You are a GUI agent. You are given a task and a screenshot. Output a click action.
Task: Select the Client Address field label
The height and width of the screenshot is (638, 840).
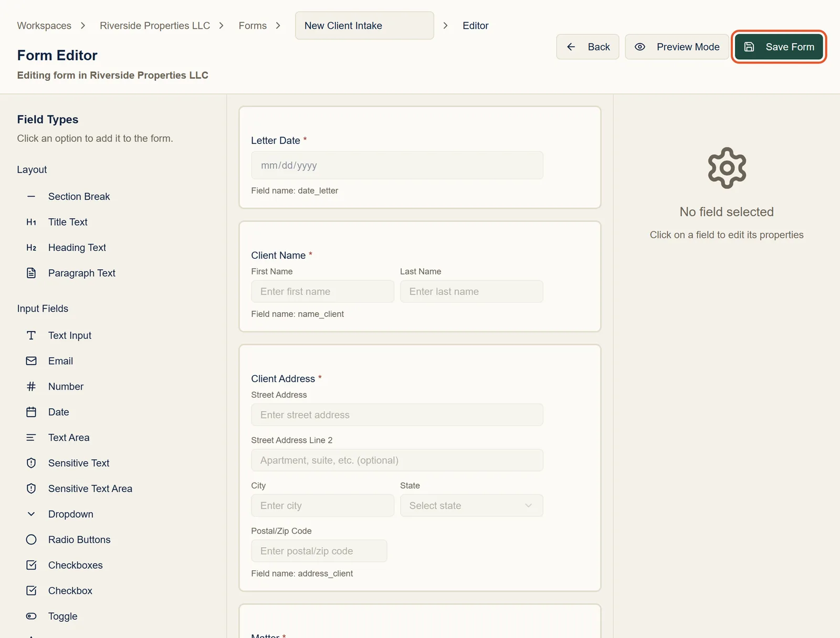click(x=283, y=379)
